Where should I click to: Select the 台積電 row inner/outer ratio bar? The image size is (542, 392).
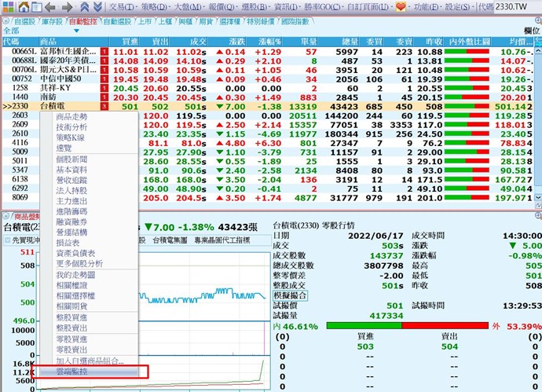[x=467, y=107]
